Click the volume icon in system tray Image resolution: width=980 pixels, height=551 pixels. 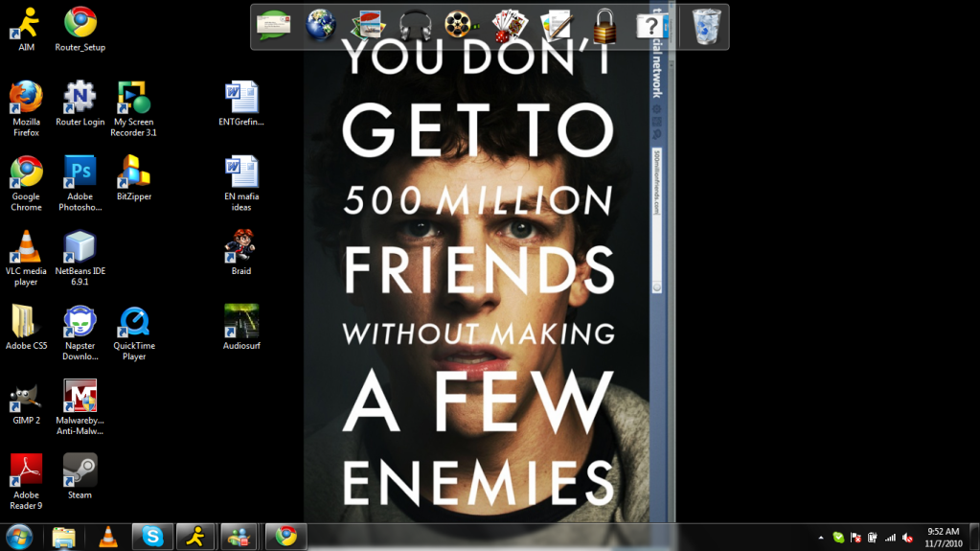tap(907, 538)
